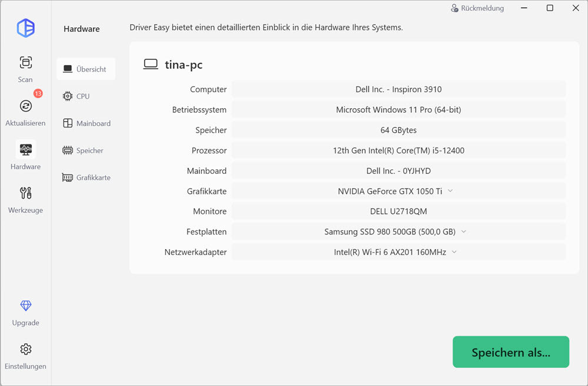Click the tina-pc computer name
The width and height of the screenshot is (588, 386).
pyautogui.click(x=183, y=65)
